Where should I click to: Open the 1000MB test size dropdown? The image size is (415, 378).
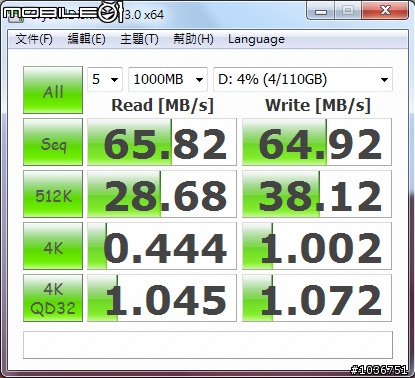click(168, 79)
